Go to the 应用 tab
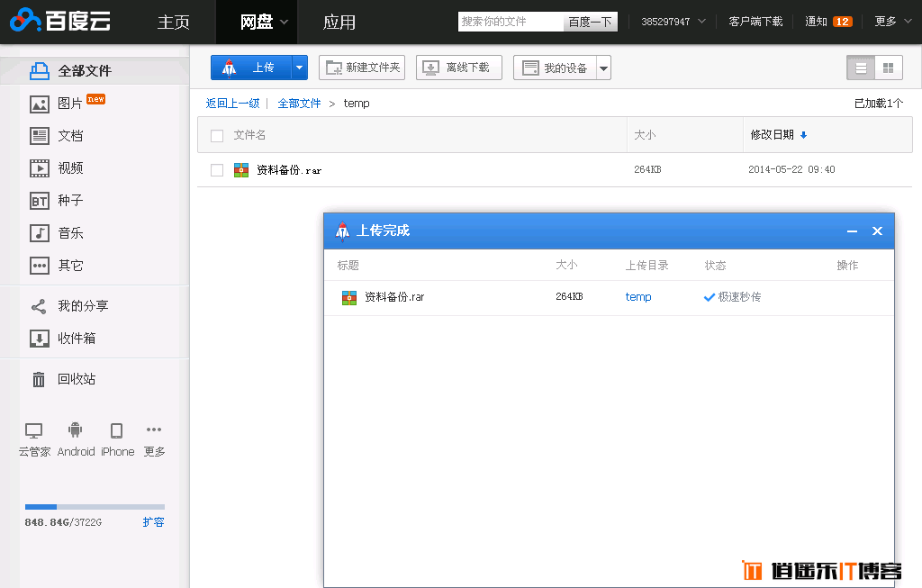 pos(339,23)
